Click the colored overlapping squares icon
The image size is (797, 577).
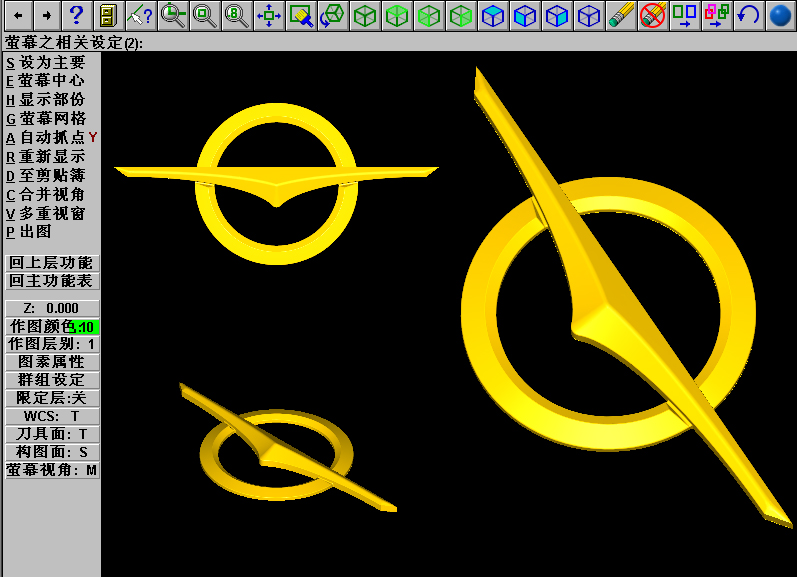717,15
